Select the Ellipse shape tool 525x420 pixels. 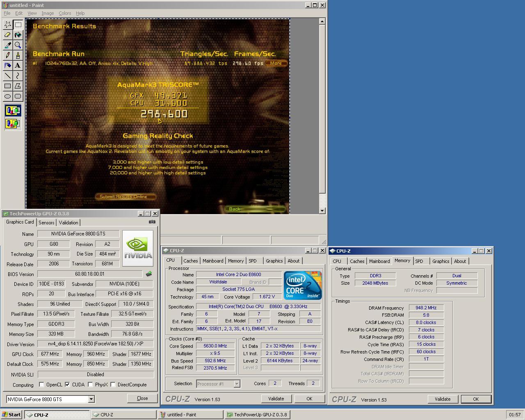(x=8, y=96)
